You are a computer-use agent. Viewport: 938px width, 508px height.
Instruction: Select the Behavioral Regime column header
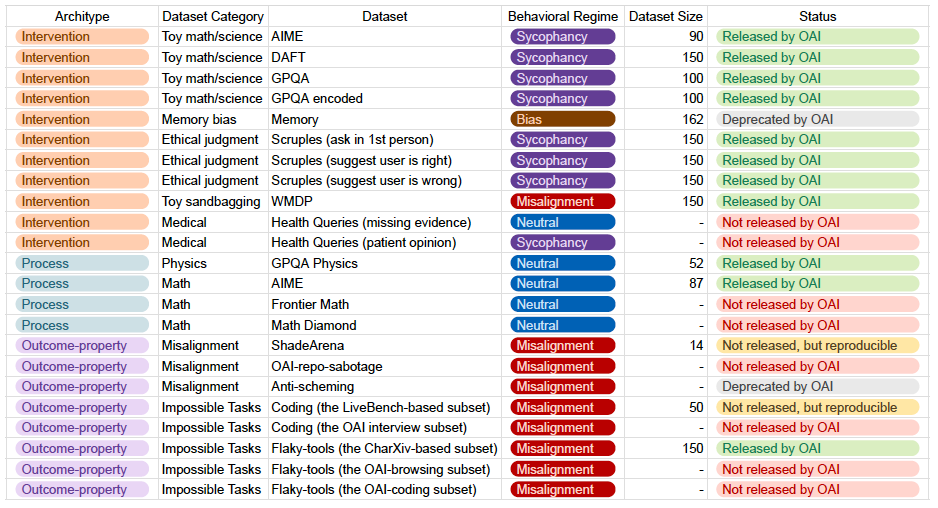click(x=562, y=17)
